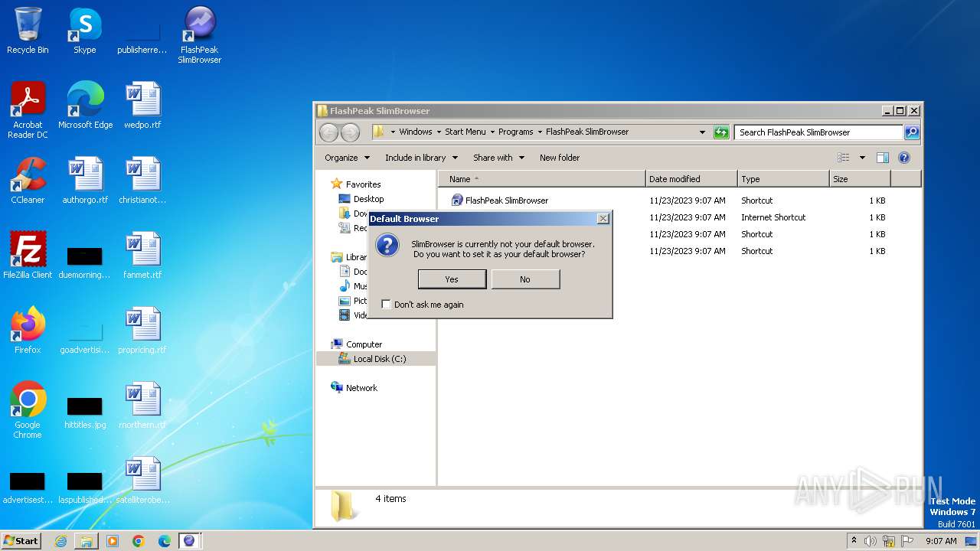Click Windows breadcrumb segment
The image size is (980, 551).
pyautogui.click(x=416, y=132)
